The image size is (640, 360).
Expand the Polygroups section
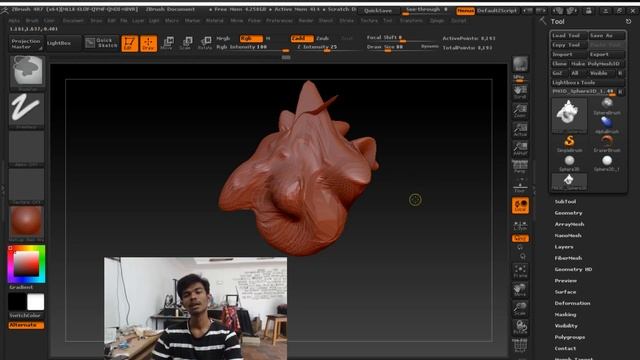570,337
